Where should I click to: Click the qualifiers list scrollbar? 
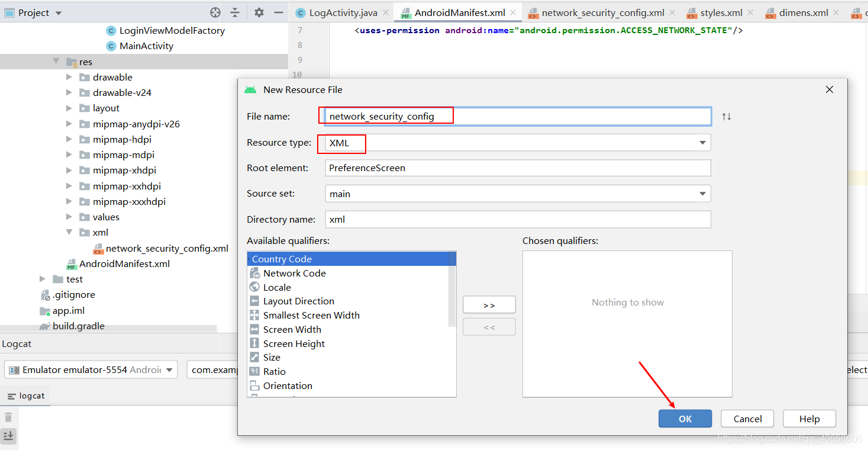[452, 289]
